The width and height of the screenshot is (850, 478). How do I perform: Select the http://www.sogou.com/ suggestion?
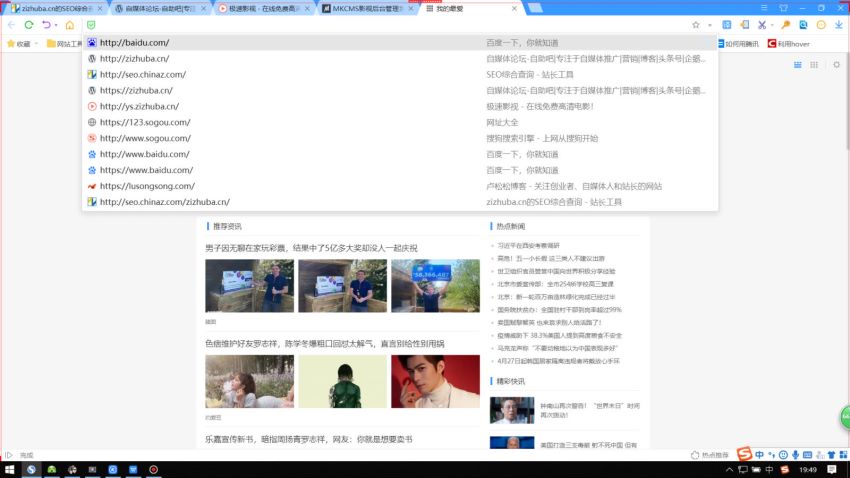pos(400,138)
